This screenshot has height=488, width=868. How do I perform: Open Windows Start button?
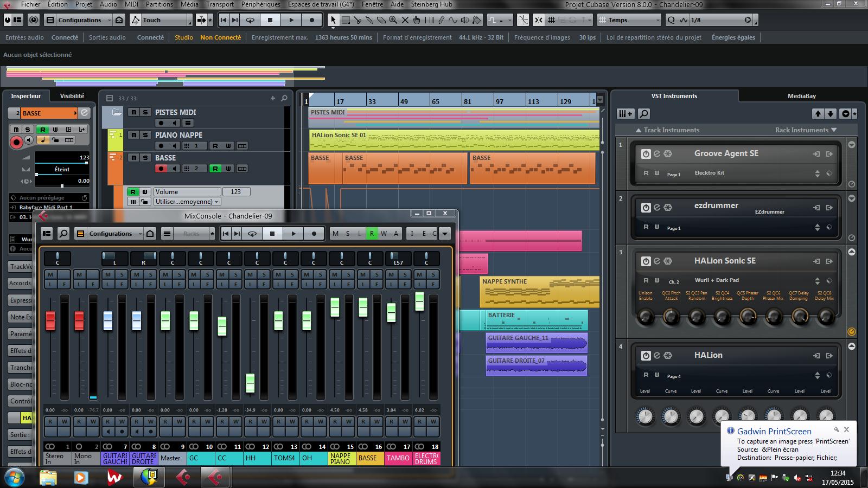coord(15,477)
